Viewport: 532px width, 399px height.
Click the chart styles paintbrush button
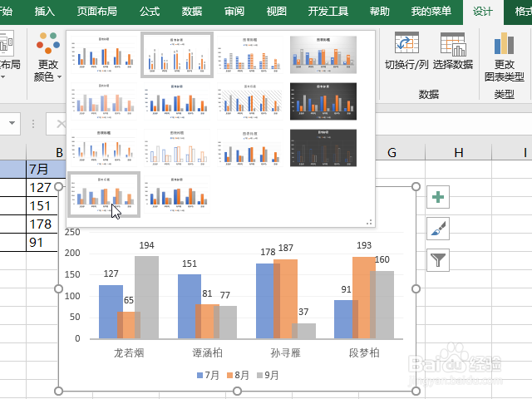pyautogui.click(x=438, y=229)
